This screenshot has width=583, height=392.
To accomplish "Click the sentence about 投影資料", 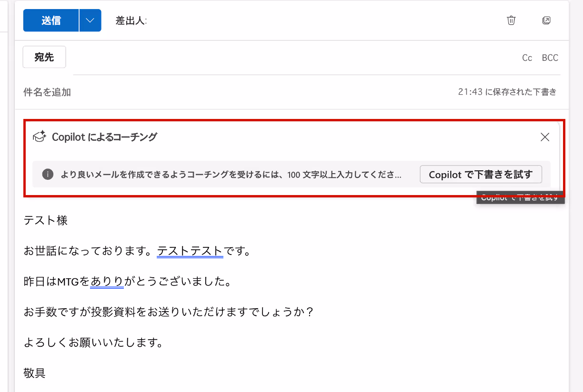I will click(x=169, y=313).
